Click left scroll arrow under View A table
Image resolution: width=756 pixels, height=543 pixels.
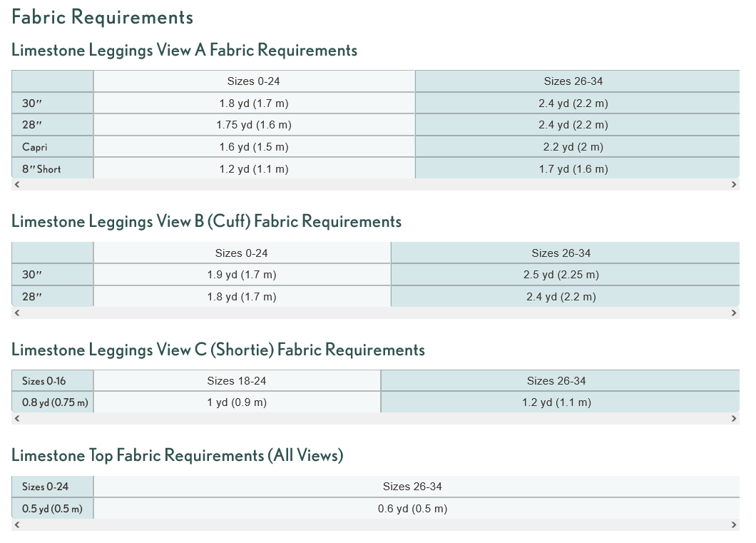coord(17,185)
